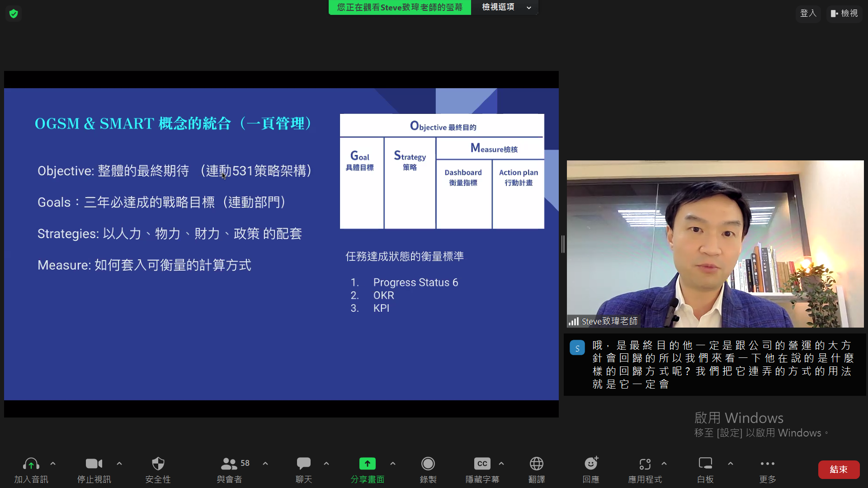Click the red End meeting button
The image size is (868, 488).
tap(839, 469)
